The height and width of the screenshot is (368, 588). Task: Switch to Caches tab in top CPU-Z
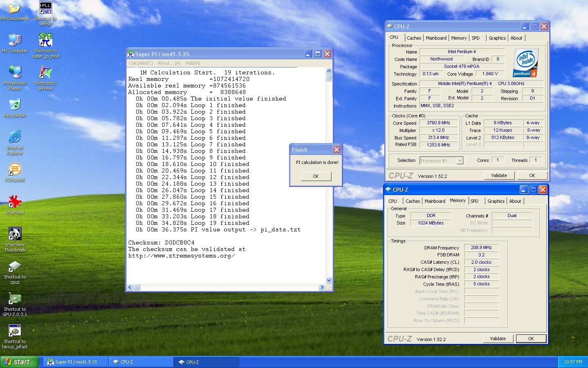(x=414, y=38)
